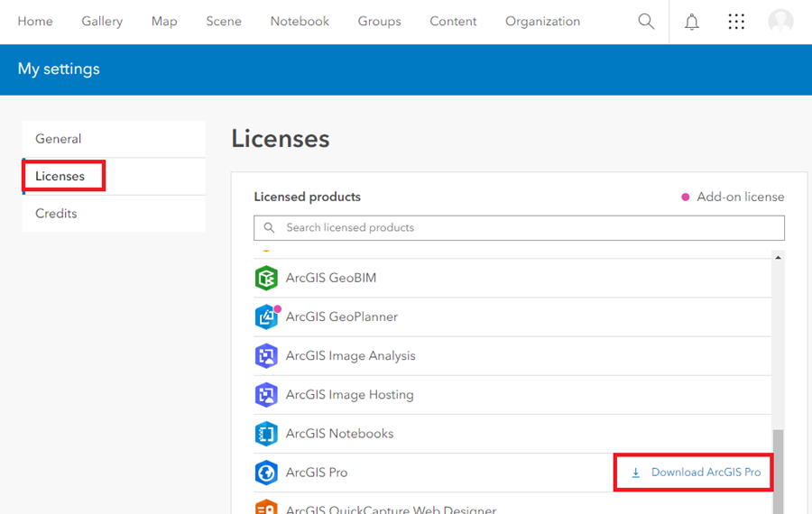Click the product list scrollbar thumb

[778, 471]
